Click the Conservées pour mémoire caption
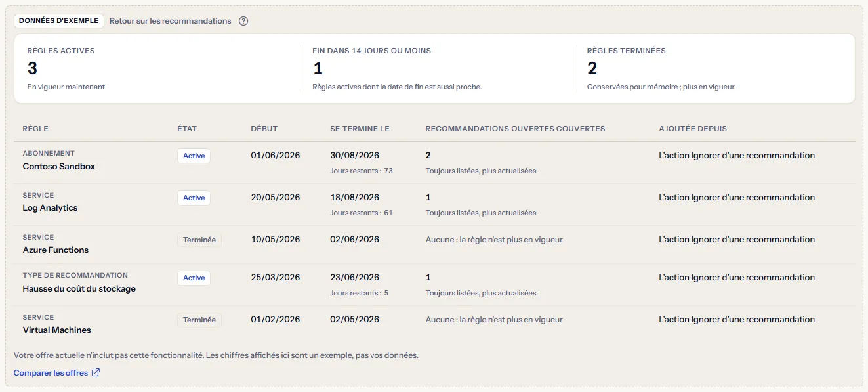Image resolution: width=868 pixels, height=392 pixels. pyautogui.click(x=661, y=87)
